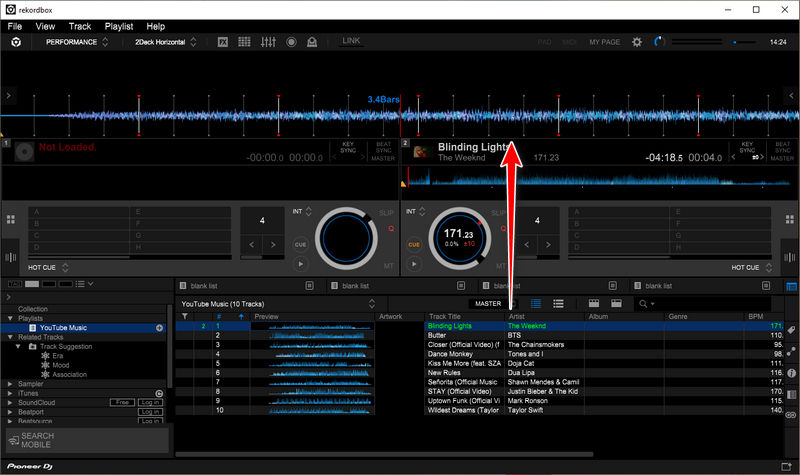This screenshot has height=475, width=800.
Task: Expand the SoundCloud tree item
Action: [x=10, y=403]
